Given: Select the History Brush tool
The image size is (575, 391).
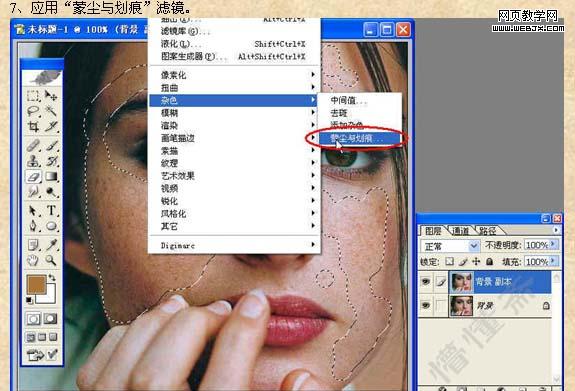Looking at the screenshot, I should (x=51, y=161).
